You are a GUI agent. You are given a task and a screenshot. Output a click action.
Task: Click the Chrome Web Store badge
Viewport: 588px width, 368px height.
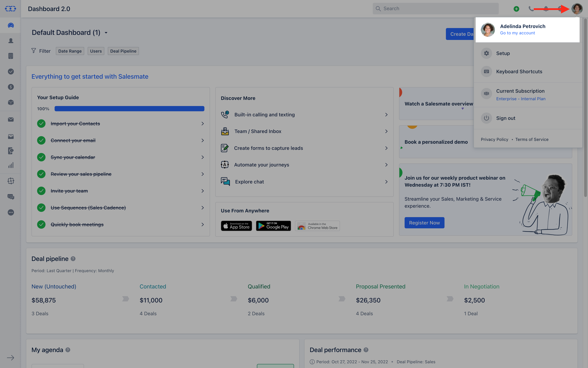317,226
